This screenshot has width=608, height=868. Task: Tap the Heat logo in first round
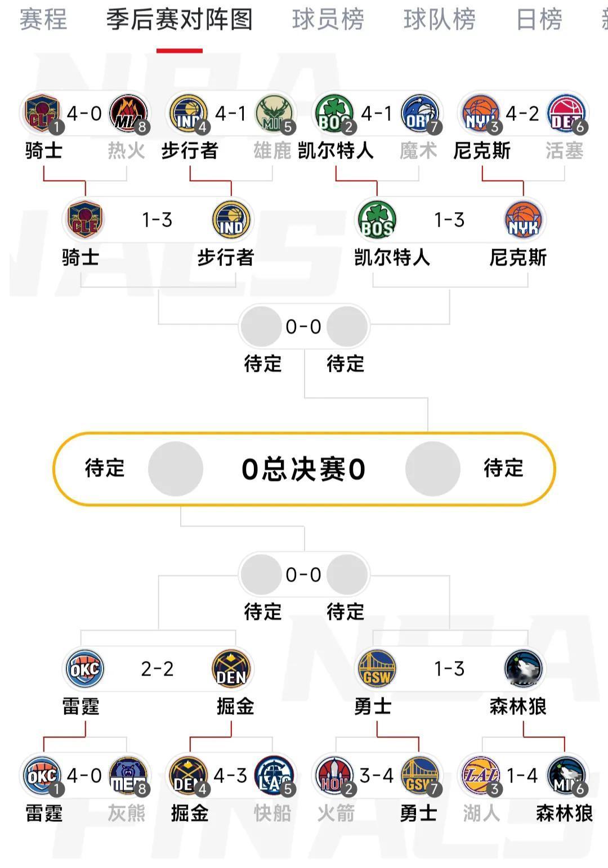point(129,114)
